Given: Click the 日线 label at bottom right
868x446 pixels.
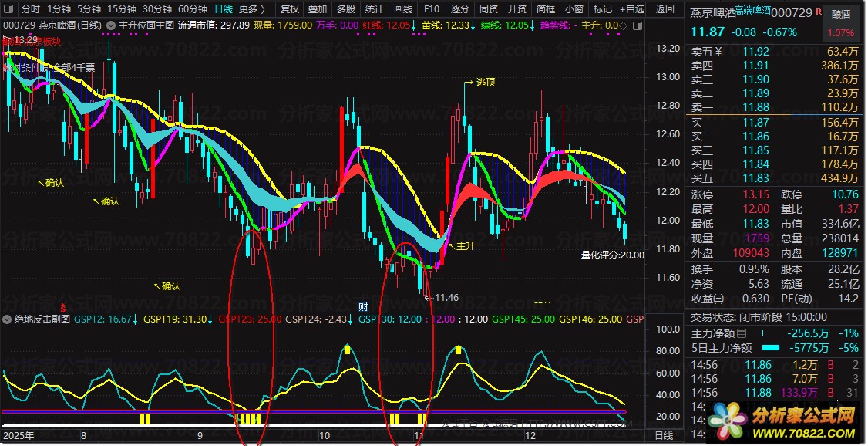Looking at the screenshot, I should point(664,435).
